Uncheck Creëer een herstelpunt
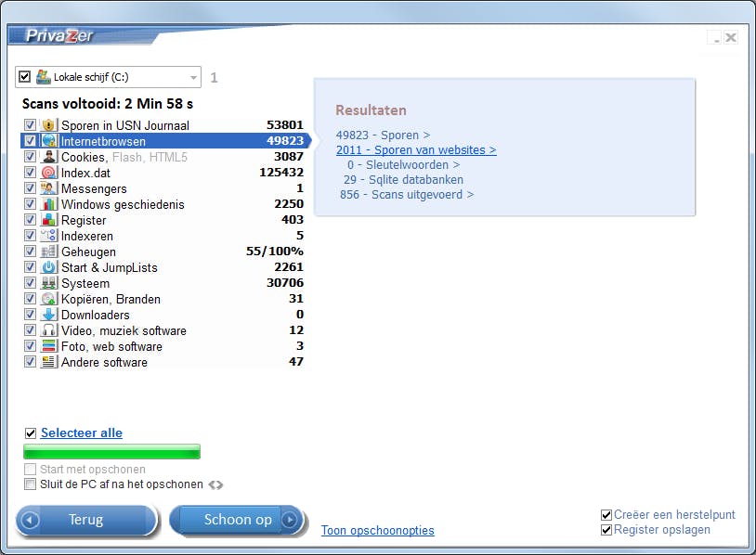Image resolution: width=756 pixels, height=555 pixels. click(606, 515)
